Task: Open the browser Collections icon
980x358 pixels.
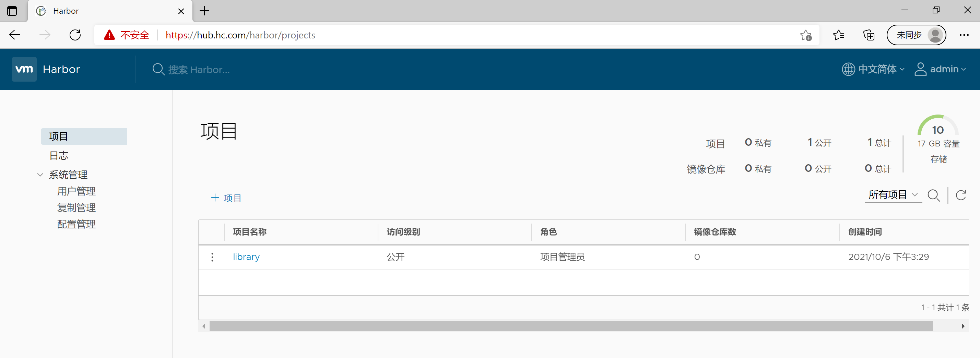Action: tap(869, 35)
